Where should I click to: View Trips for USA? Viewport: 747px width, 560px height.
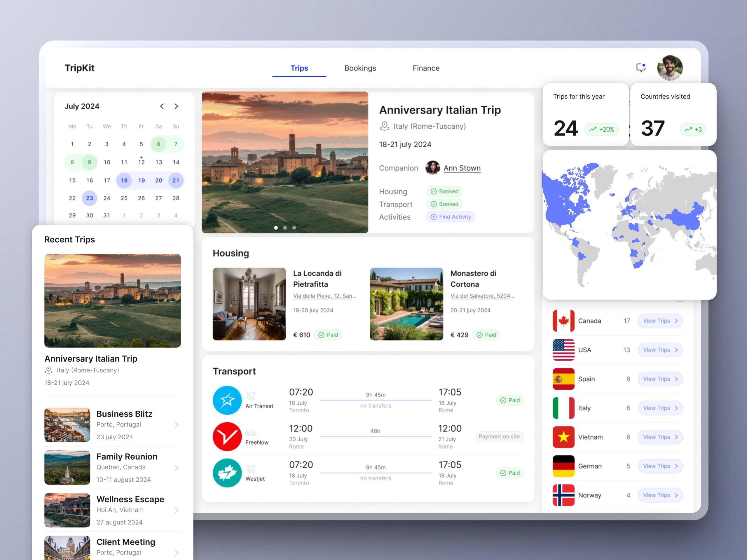point(660,350)
